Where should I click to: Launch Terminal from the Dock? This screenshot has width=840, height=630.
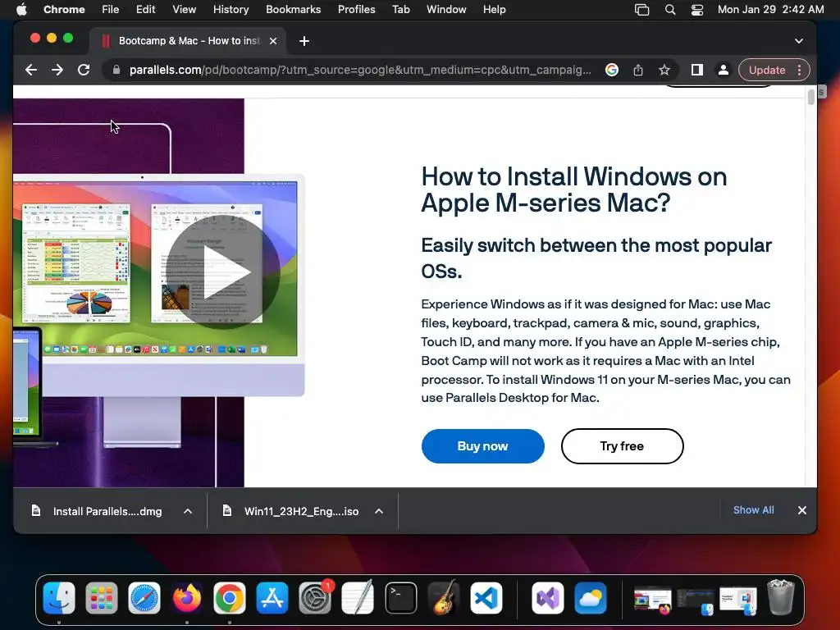point(400,598)
